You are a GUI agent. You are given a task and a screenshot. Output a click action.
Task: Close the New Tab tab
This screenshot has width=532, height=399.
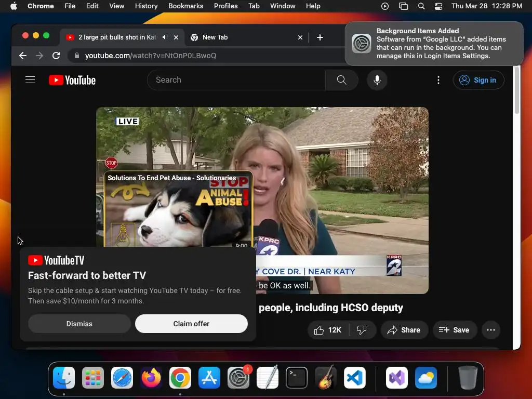point(300,37)
